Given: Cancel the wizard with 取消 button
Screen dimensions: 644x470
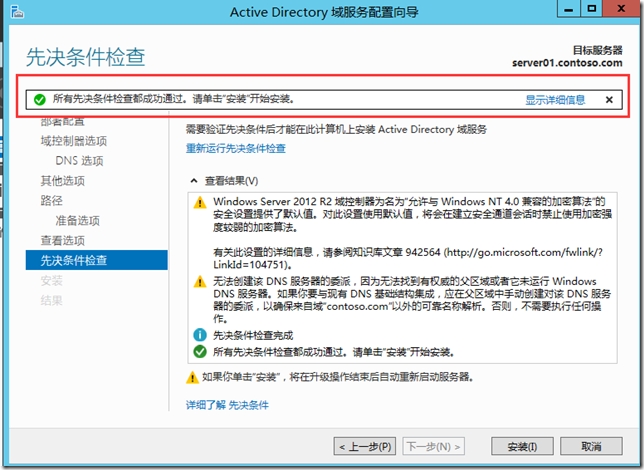Looking at the screenshot, I should pos(591,446).
